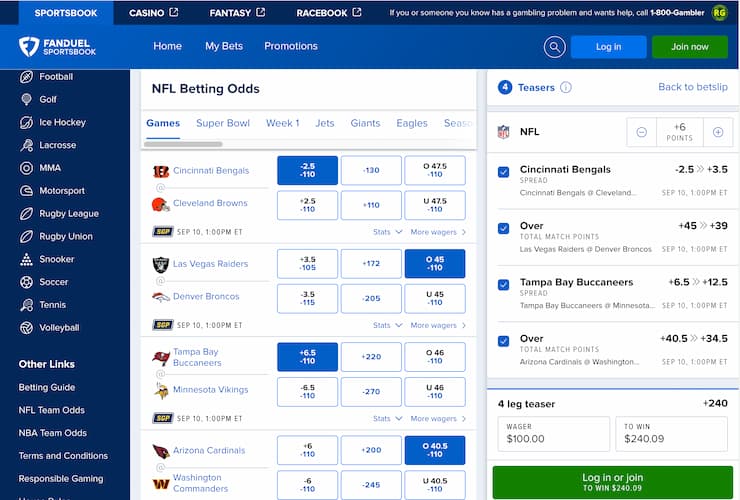The image size is (740, 500).
Task: Click the horizontal tab scrollbar thumb
Action: click(x=183, y=144)
